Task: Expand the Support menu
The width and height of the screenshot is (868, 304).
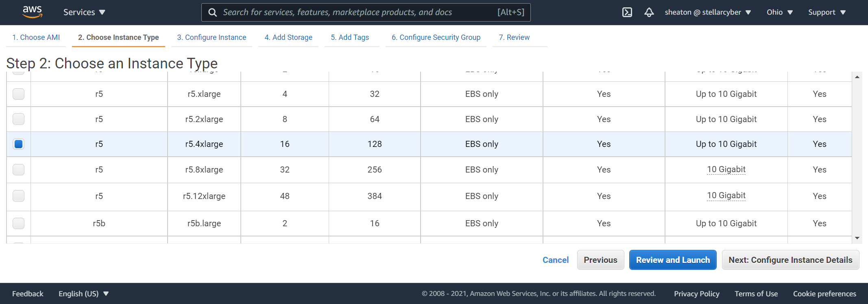Action: click(827, 12)
